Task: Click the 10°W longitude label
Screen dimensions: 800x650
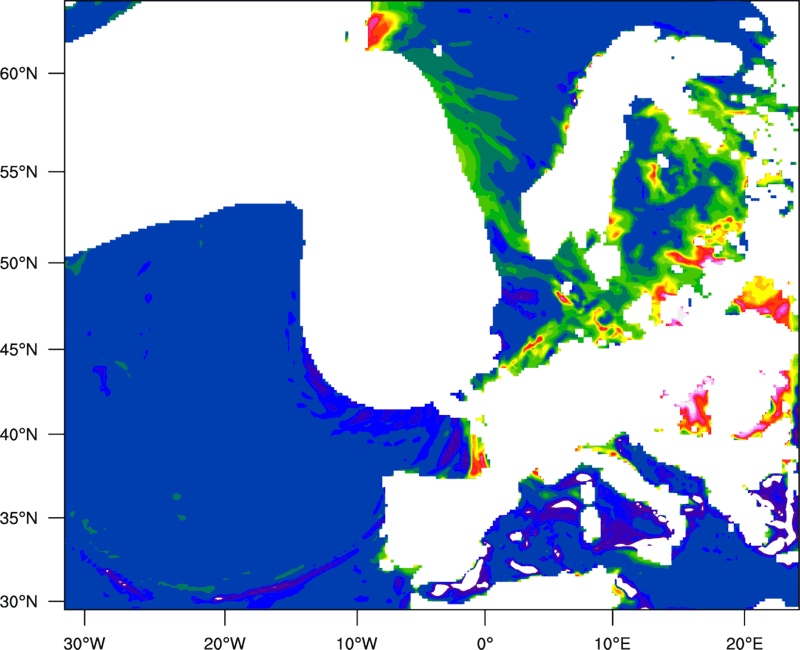Action: pos(356,643)
